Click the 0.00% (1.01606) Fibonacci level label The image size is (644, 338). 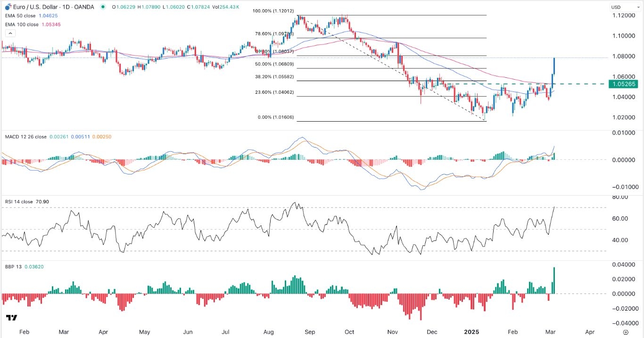276,116
